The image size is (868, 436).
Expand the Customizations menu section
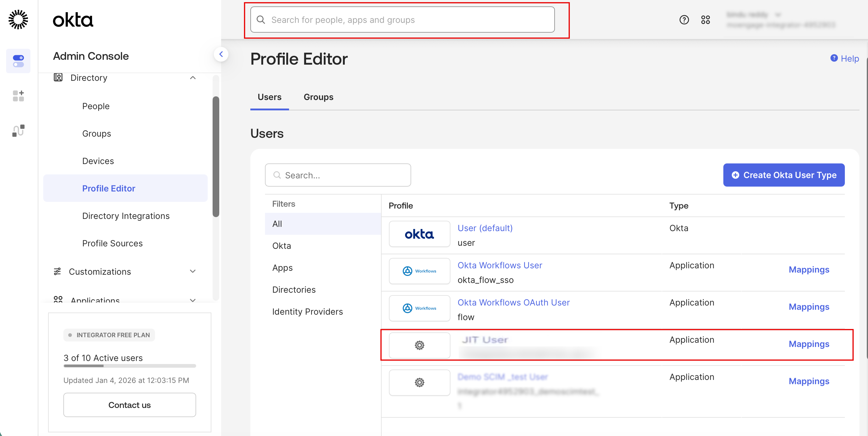click(x=193, y=271)
